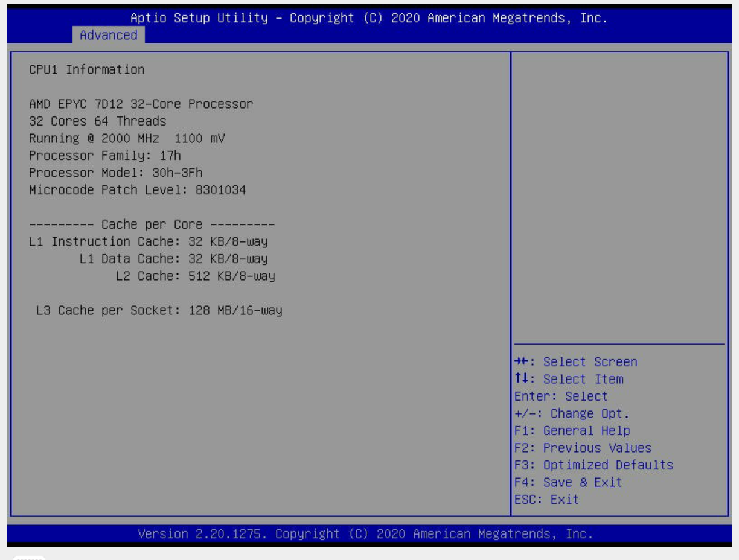Screen dimensions: 739x560
Task: Click 'L3 Cache per Socket: 128 MB/16-way' line
Action: (159, 311)
